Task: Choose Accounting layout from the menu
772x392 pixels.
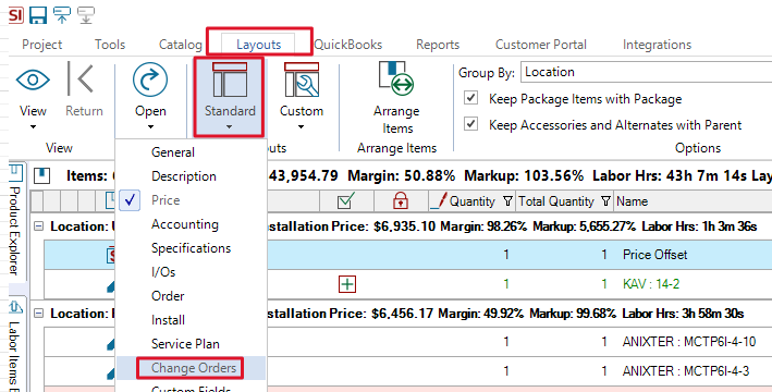Action: [x=192, y=224]
